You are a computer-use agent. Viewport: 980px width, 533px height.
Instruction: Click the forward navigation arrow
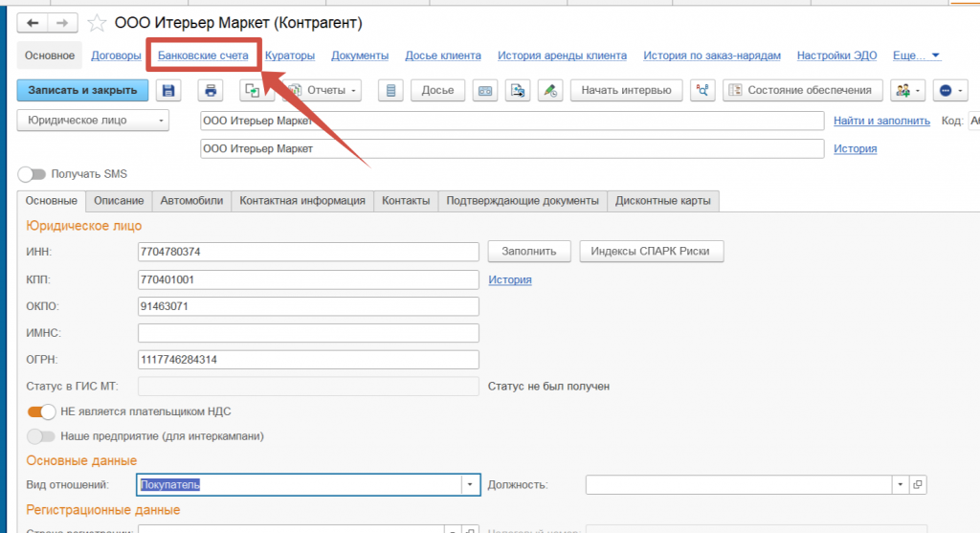coord(62,22)
